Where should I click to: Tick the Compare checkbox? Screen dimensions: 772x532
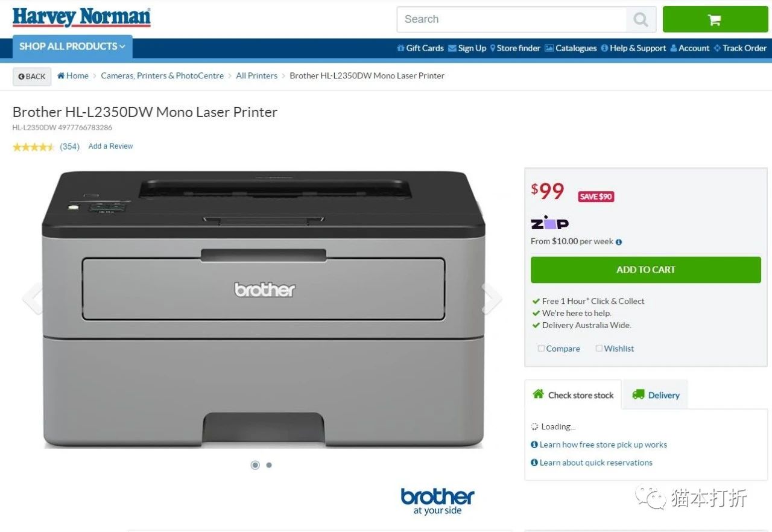541,348
